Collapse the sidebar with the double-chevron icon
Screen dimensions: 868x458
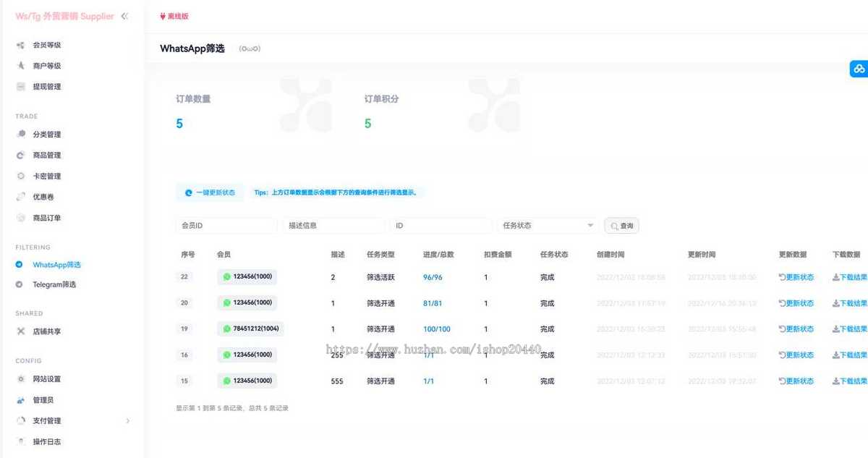click(124, 16)
